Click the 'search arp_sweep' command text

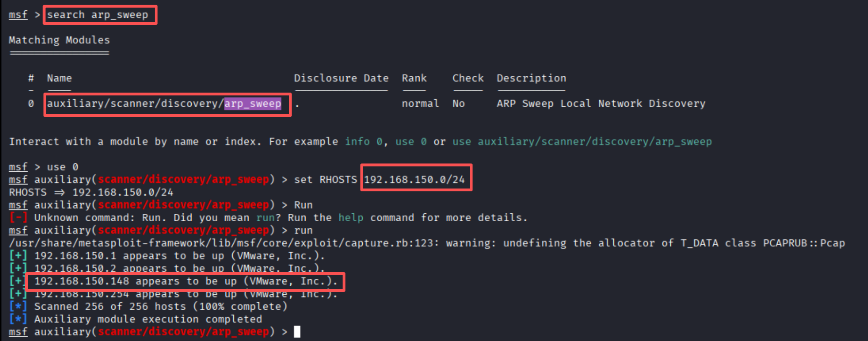[x=97, y=15]
